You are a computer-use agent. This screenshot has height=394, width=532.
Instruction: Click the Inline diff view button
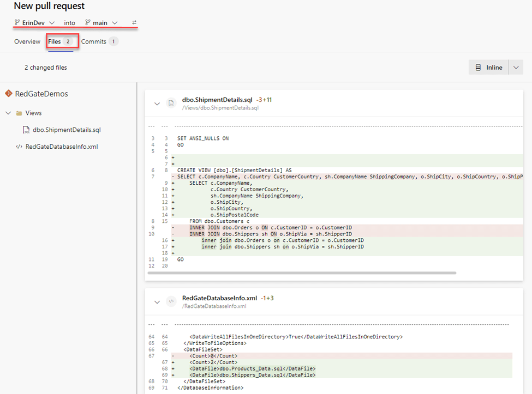pyautogui.click(x=488, y=68)
